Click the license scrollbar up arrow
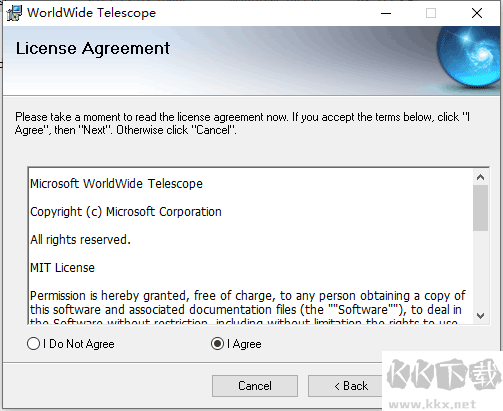Screen dimensions: 503x411 (x=480, y=177)
